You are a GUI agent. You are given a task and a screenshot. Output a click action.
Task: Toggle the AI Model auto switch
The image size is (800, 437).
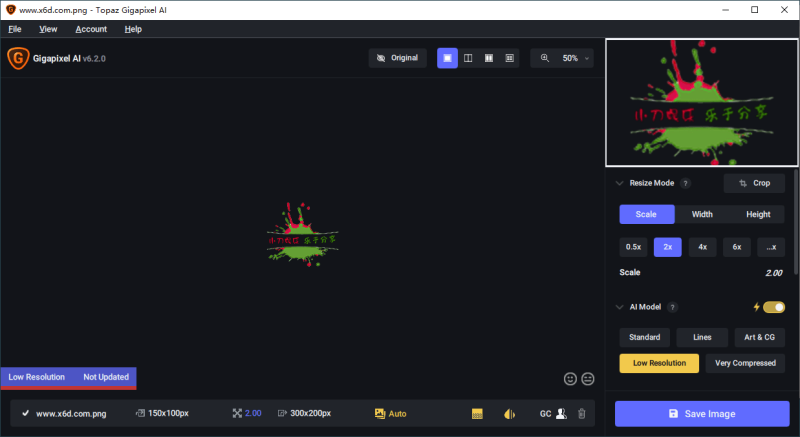[773, 307]
